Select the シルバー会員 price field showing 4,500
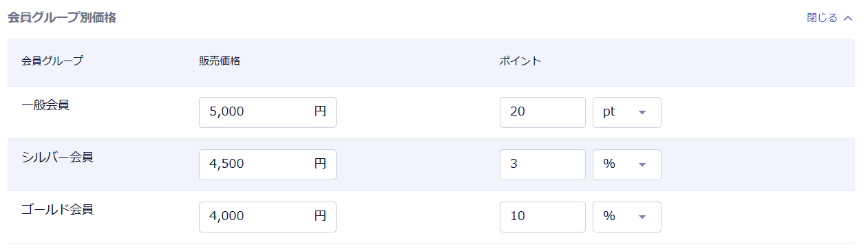 (268, 164)
